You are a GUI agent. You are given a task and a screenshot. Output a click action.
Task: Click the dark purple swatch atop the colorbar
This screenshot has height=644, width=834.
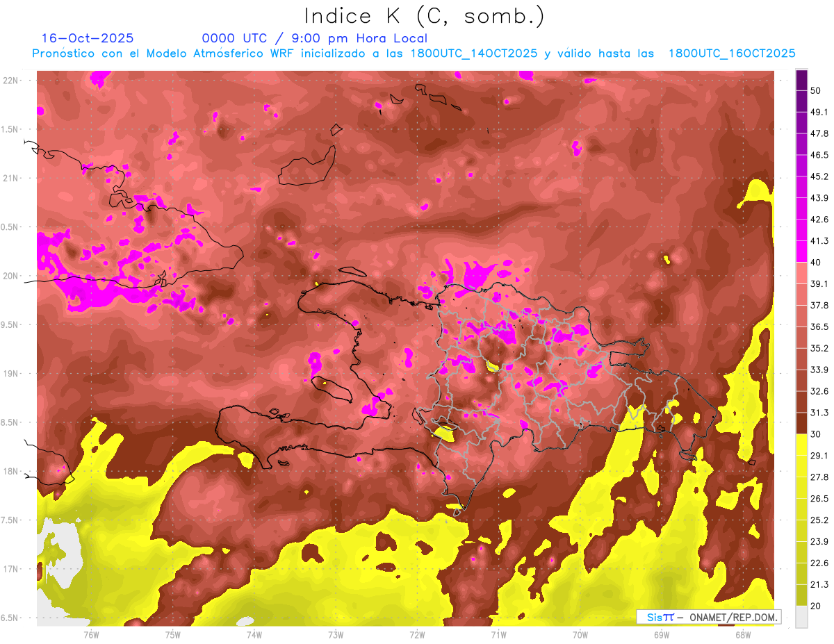point(801,80)
